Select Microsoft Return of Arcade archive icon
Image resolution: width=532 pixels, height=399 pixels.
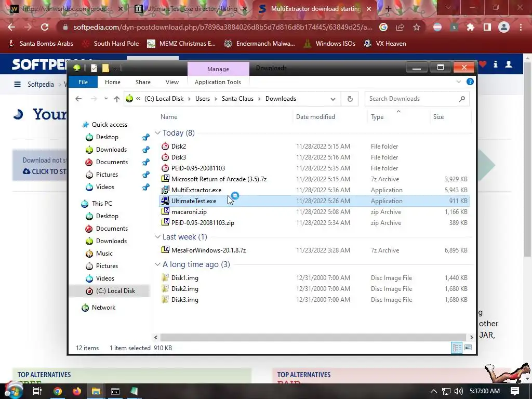click(x=165, y=179)
